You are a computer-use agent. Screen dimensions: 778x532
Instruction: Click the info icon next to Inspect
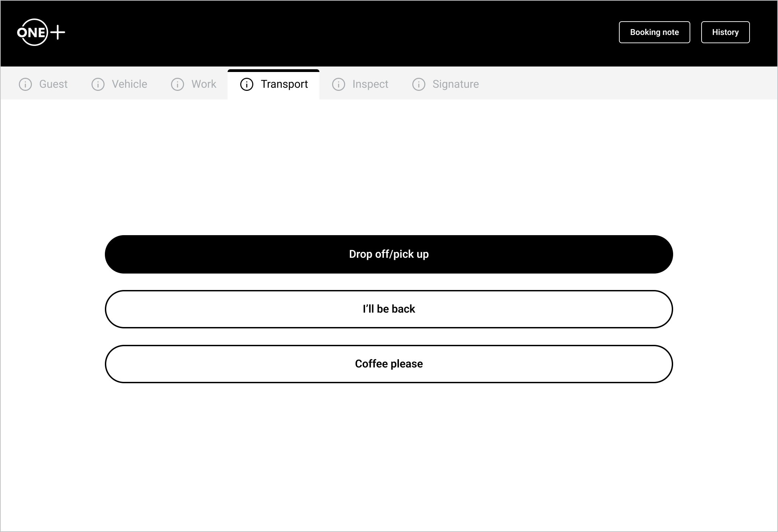(x=338, y=84)
